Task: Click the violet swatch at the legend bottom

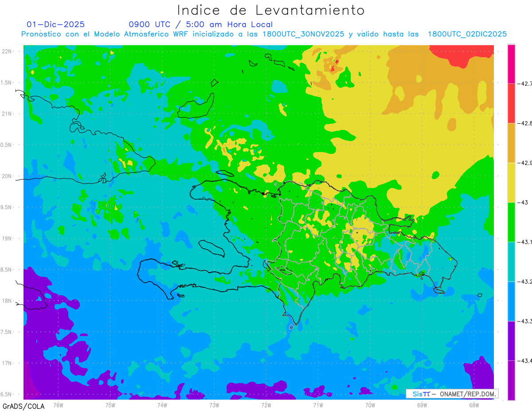Action: coord(511,380)
